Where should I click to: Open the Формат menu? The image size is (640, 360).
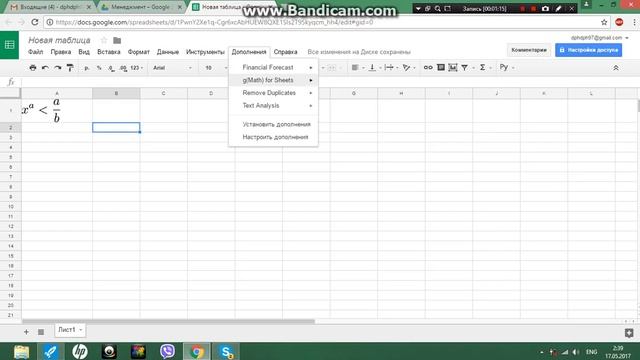[x=139, y=52]
